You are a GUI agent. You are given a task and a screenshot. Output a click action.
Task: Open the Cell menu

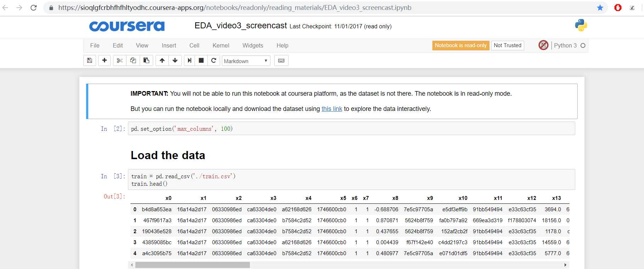pyautogui.click(x=194, y=45)
